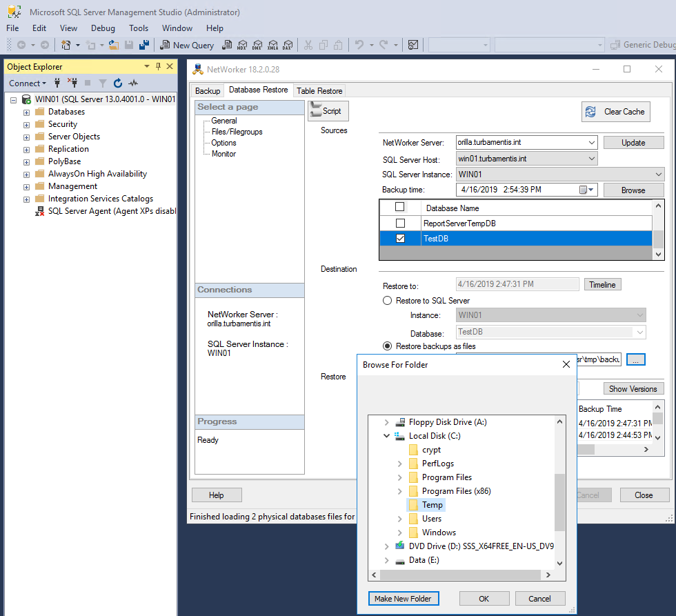Image resolution: width=676 pixels, height=616 pixels.
Task: Click the New Query toolbar button
Action: pos(187,45)
